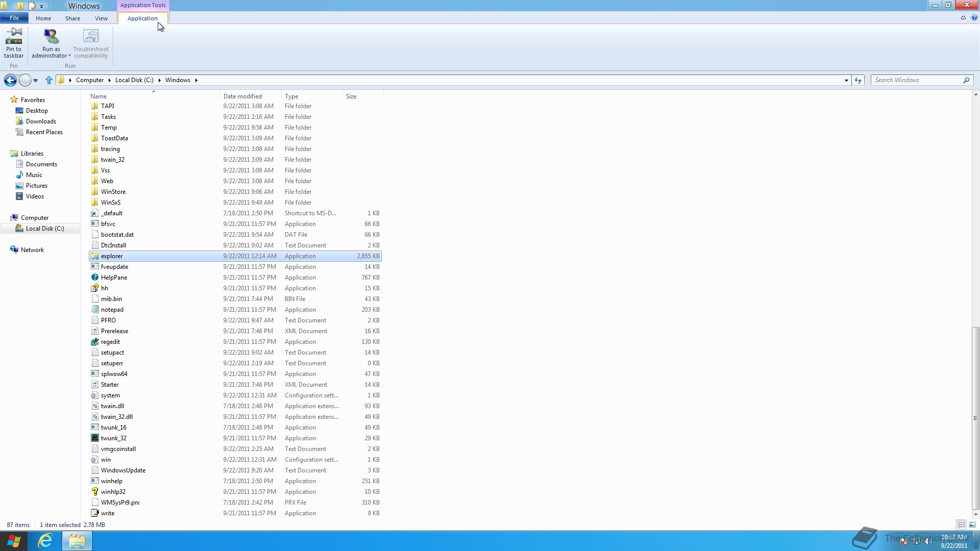Screen dimensions: 980x551
Task: Click the regedit application icon
Action: click(95, 342)
